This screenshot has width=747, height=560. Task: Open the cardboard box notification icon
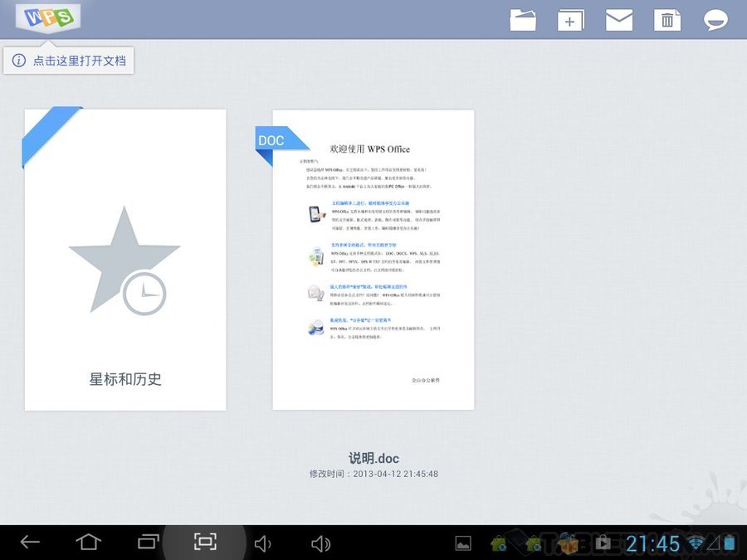(568, 543)
